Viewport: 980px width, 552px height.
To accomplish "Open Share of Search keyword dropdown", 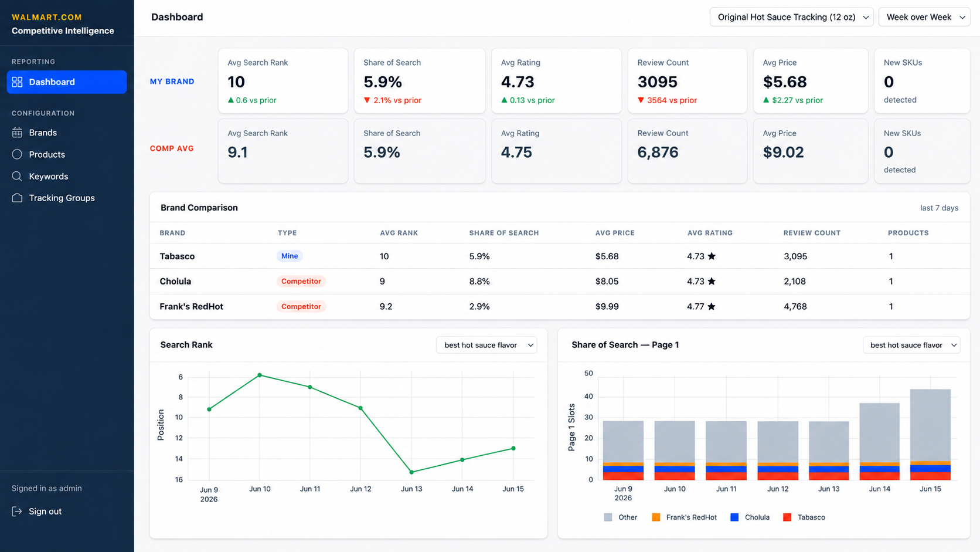I will click(x=911, y=345).
